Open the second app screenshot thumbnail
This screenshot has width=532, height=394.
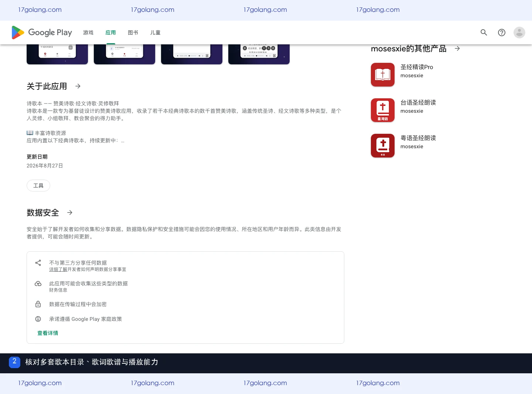(x=125, y=54)
